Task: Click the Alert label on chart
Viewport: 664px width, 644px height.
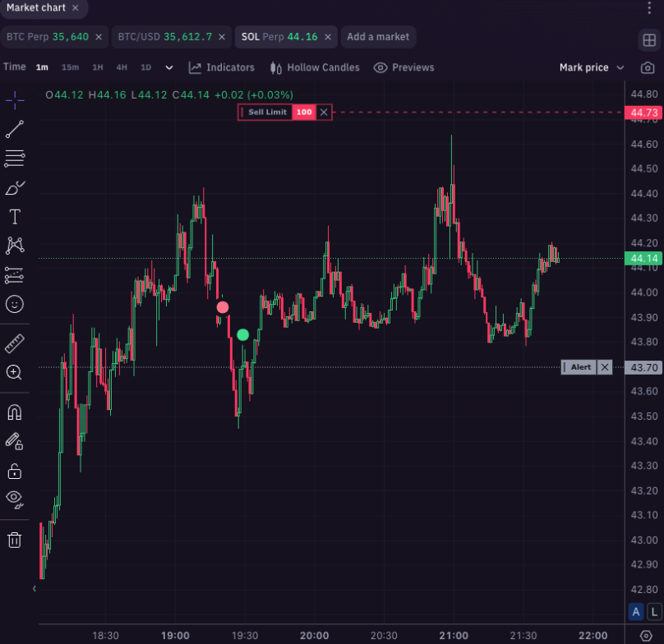Action: pos(580,367)
